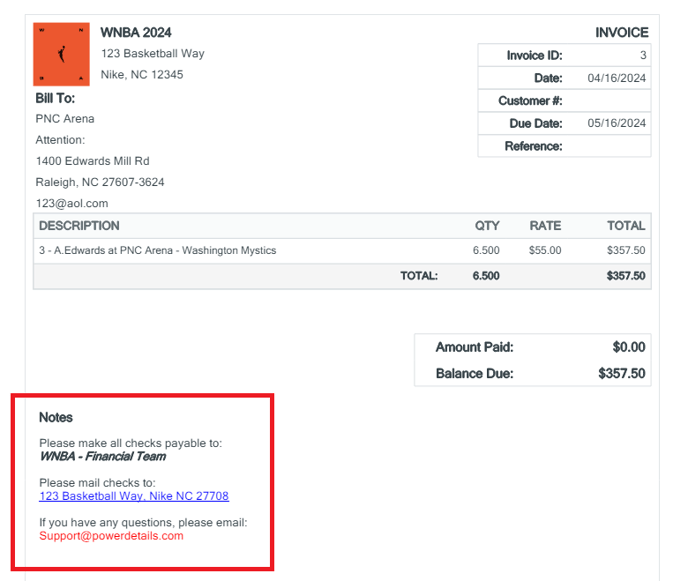
Task: Click the Notes section heading
Action: 56,418
